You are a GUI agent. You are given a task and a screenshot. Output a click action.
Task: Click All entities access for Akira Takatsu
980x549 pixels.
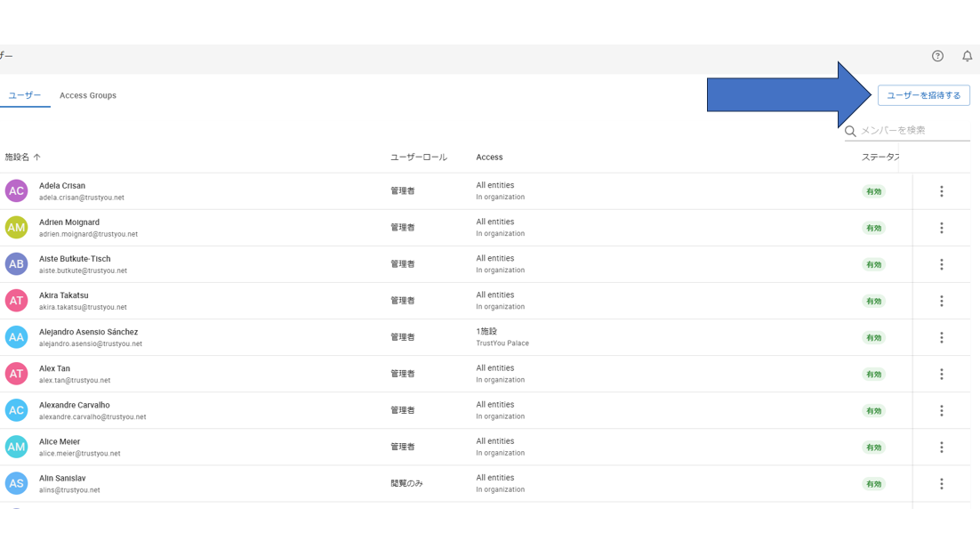(495, 295)
